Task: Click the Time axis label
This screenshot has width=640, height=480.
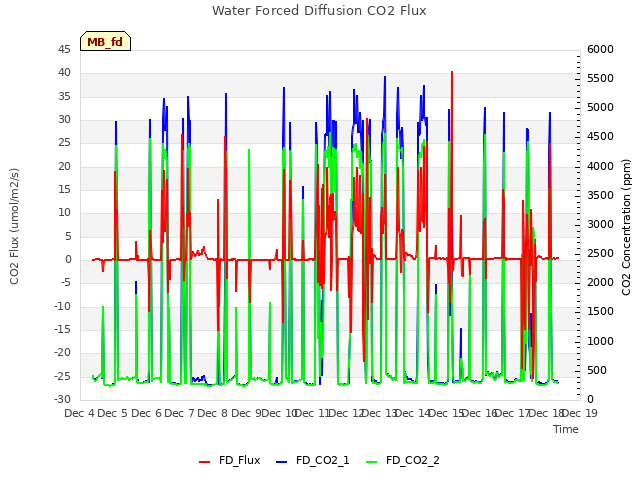Action: click(566, 429)
